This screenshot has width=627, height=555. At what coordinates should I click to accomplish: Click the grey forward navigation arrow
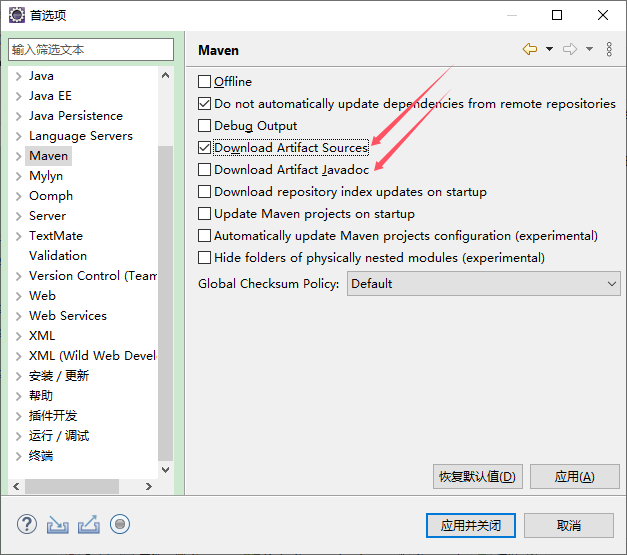pyautogui.click(x=570, y=49)
